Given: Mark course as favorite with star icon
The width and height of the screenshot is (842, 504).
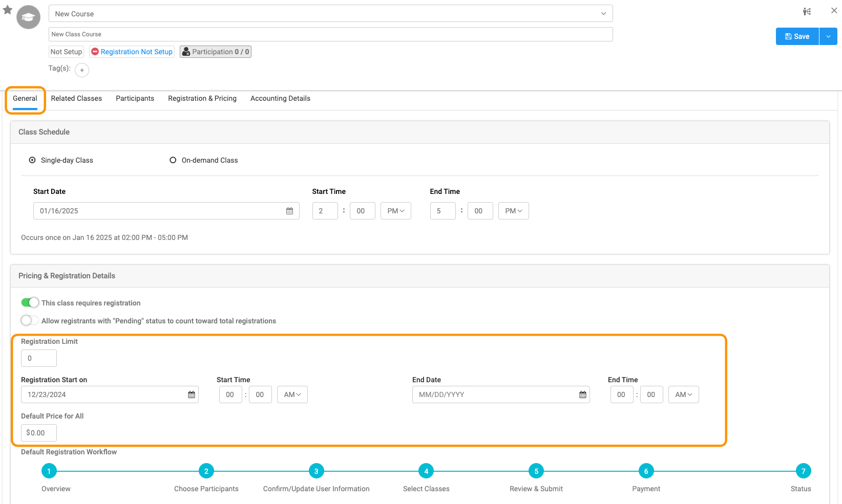Looking at the screenshot, I should point(8,10).
